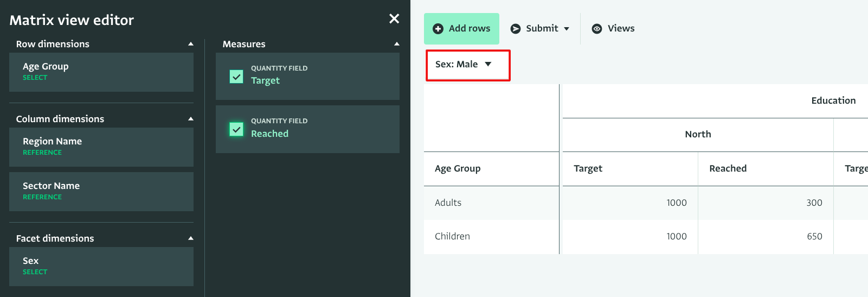
Task: Uncheck the Reached quantity field checkbox
Action: (236, 129)
